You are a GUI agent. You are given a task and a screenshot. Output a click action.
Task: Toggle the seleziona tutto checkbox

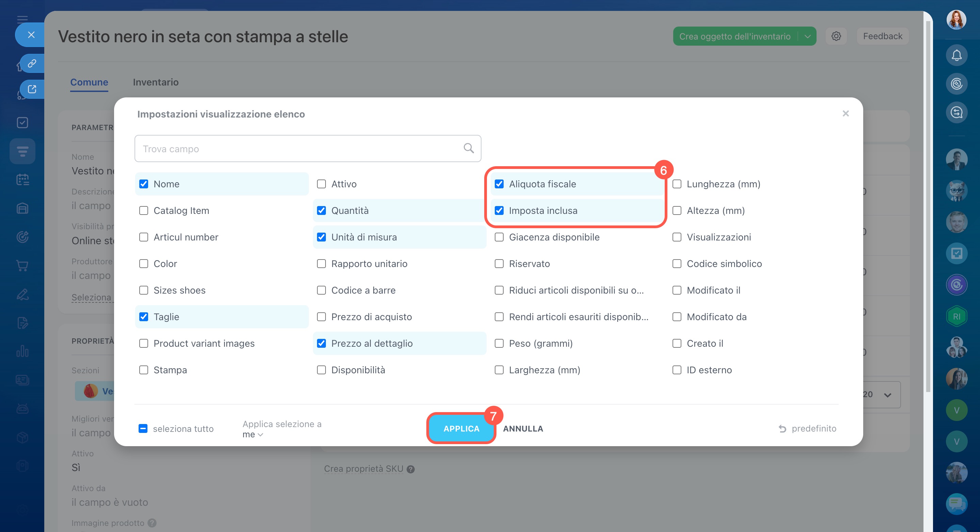[x=143, y=429]
